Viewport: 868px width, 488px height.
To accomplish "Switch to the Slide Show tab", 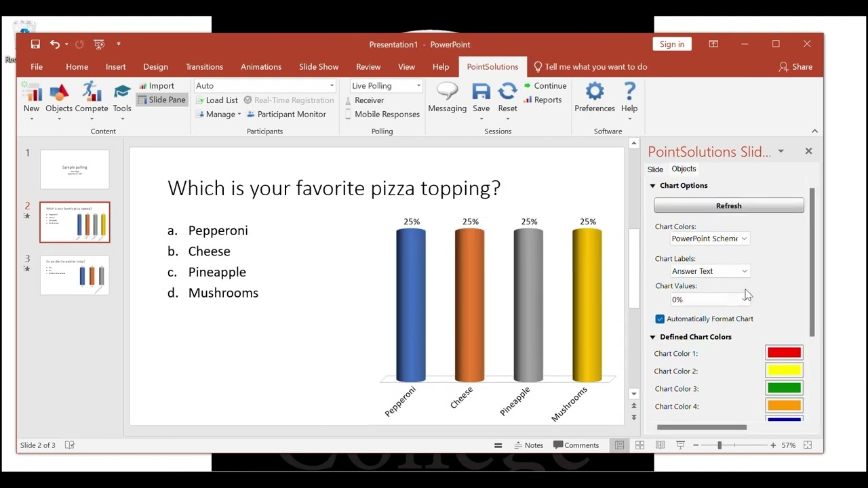I will [x=319, y=67].
